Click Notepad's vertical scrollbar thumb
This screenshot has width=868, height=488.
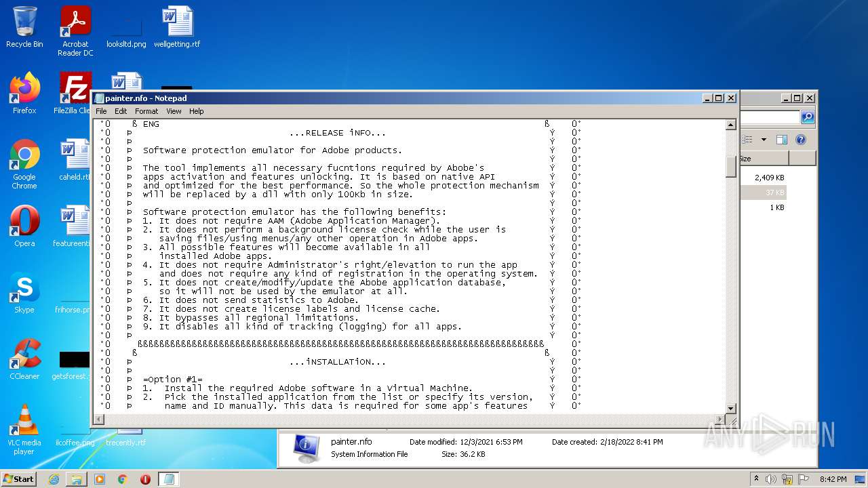[x=731, y=166]
